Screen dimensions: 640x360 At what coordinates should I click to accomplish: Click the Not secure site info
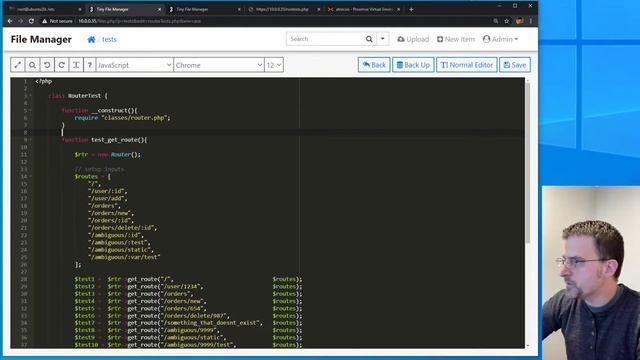pyautogui.click(x=57, y=21)
